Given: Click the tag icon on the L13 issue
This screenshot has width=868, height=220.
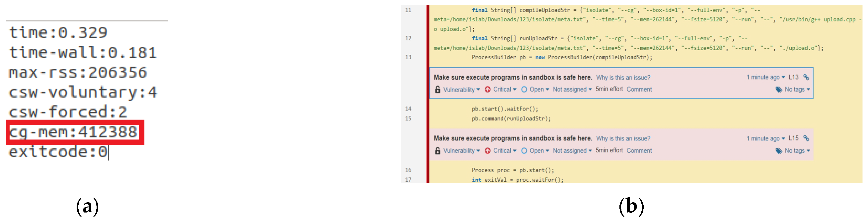Looking at the screenshot, I should pos(779,89).
